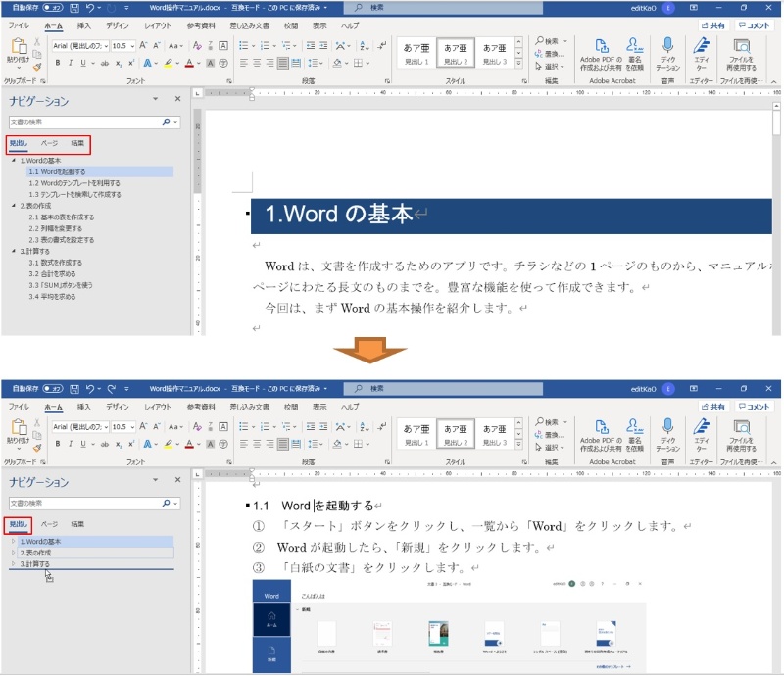The image size is (784, 676).
Task: Toggle italic formatting
Action: pyautogui.click(x=71, y=63)
